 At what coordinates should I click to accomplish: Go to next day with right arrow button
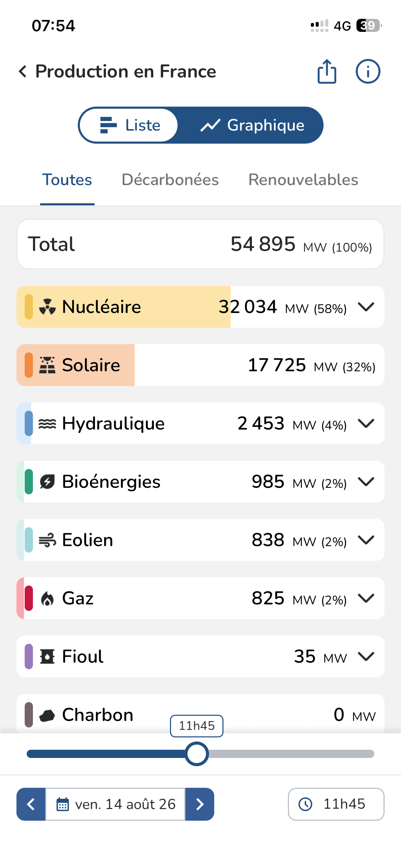200,804
